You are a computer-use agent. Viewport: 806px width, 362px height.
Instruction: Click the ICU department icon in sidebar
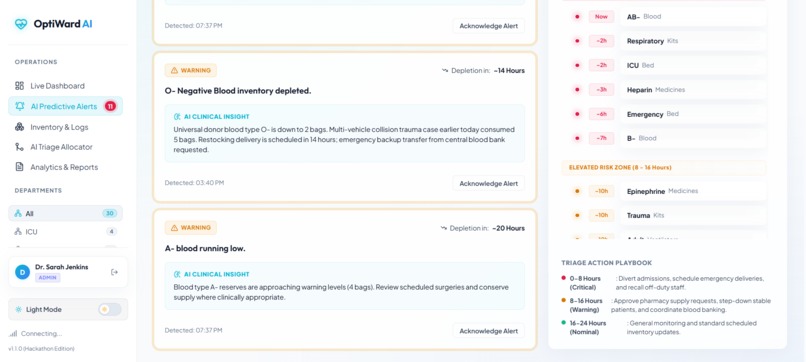tap(18, 232)
